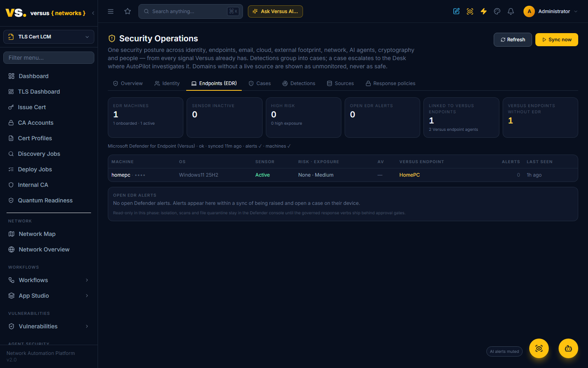This screenshot has width=588, height=368.
Task: Open the TLS Cert LCM module dropdown
Action: pyautogui.click(x=49, y=37)
